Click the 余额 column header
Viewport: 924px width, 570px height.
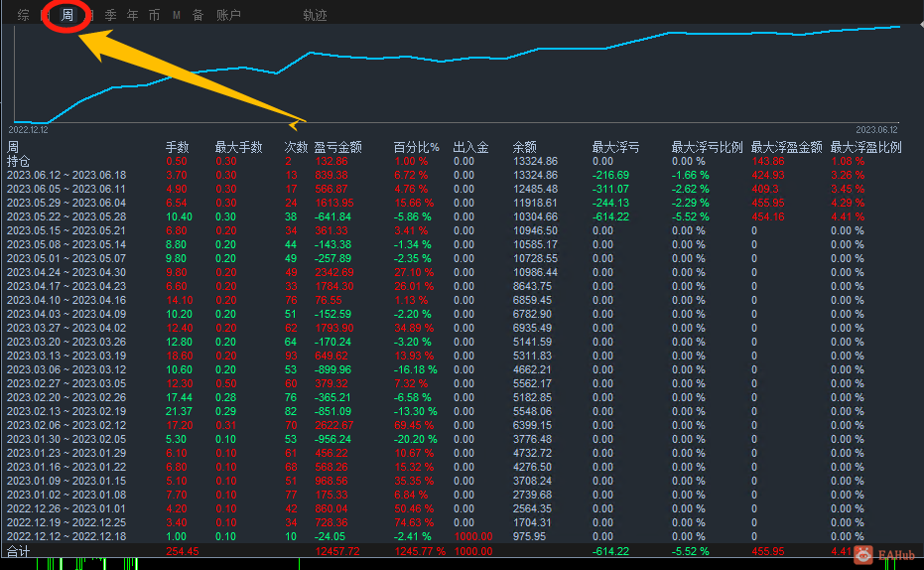pyautogui.click(x=524, y=147)
